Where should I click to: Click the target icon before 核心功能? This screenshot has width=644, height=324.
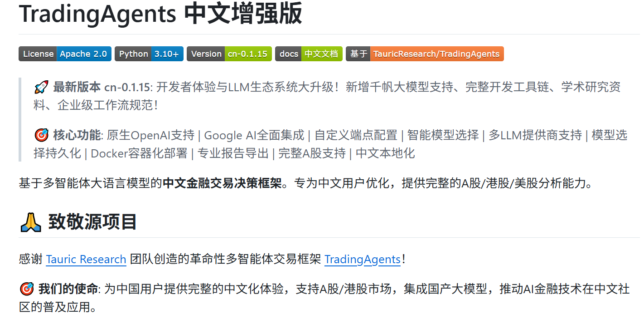tap(42, 135)
